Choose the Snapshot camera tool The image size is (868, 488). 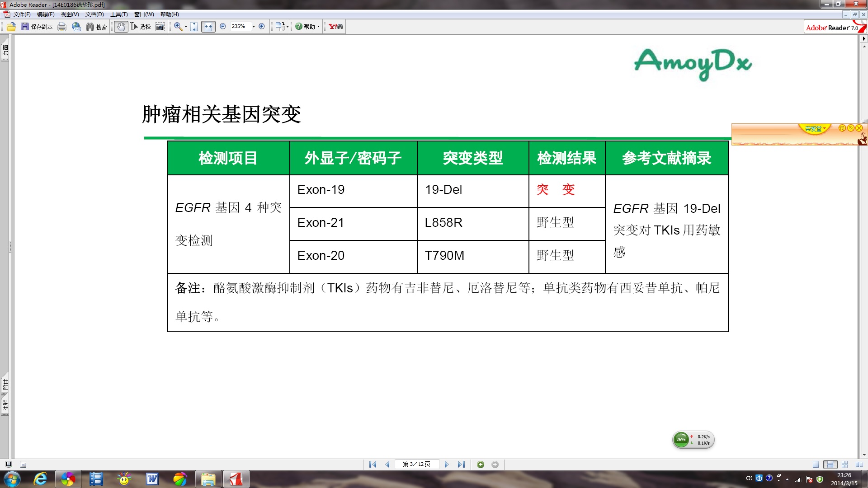click(x=160, y=27)
